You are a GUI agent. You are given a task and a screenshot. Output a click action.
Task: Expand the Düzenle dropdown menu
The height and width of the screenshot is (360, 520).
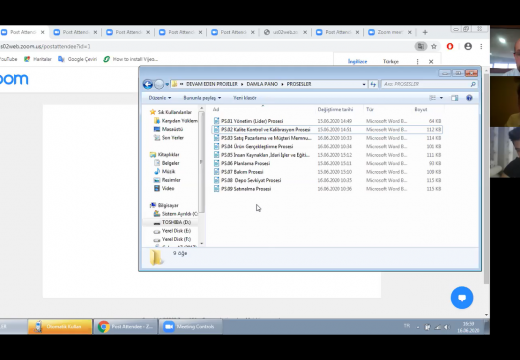[160, 98]
